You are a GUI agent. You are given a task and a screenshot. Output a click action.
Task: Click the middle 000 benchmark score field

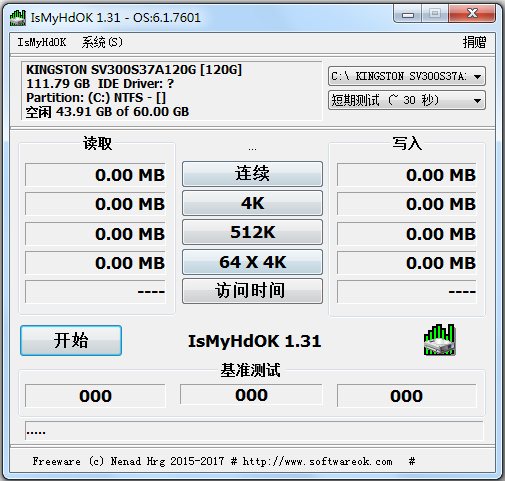point(251,395)
